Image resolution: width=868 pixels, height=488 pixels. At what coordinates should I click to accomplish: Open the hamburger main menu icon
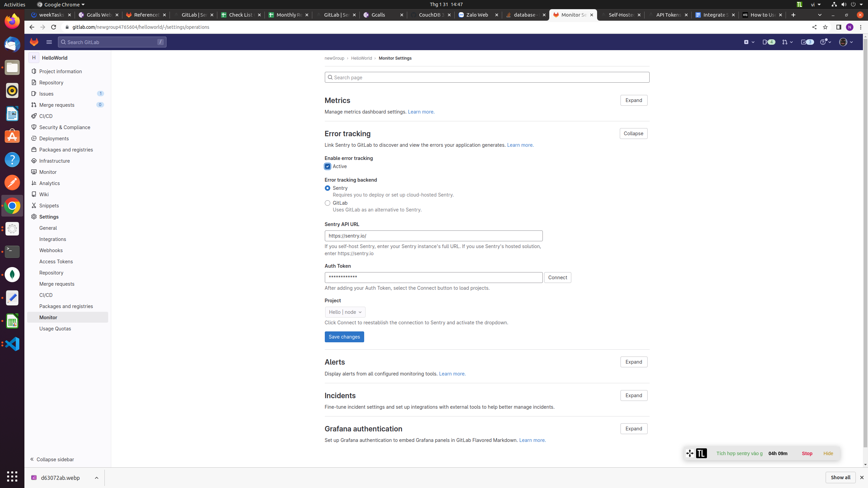pyautogui.click(x=49, y=42)
